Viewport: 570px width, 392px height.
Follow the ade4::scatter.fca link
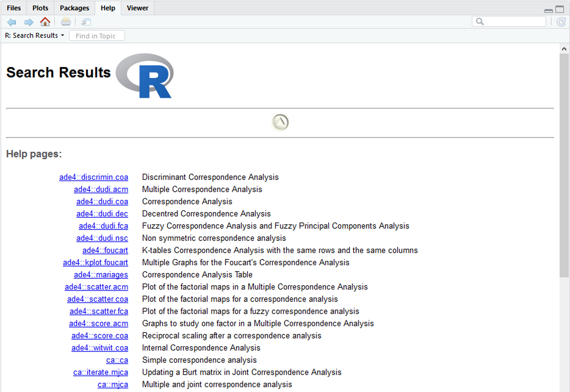pyautogui.click(x=99, y=311)
